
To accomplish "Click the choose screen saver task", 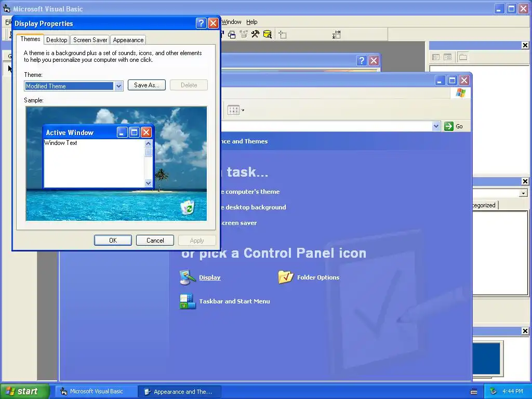I will [239, 223].
